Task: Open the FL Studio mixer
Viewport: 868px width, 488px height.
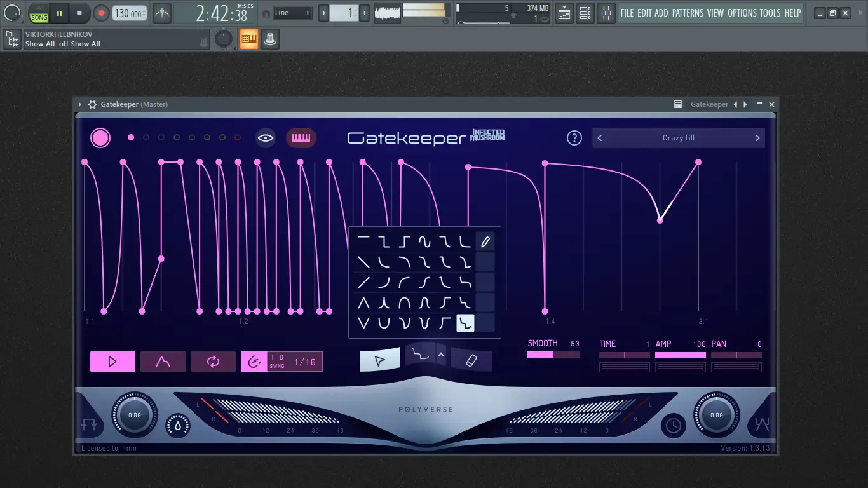Action: coord(606,13)
